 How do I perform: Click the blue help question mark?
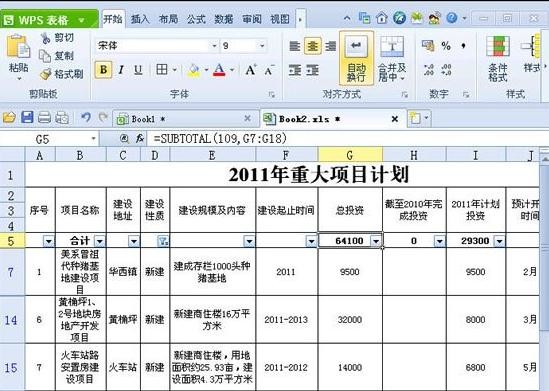coord(452,18)
